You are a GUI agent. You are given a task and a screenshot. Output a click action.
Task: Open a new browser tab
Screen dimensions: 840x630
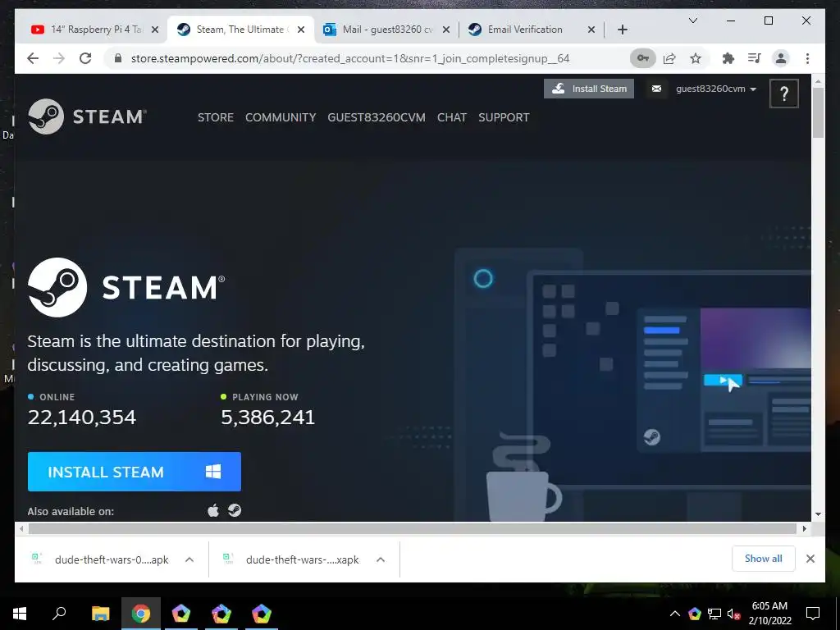[x=623, y=30]
